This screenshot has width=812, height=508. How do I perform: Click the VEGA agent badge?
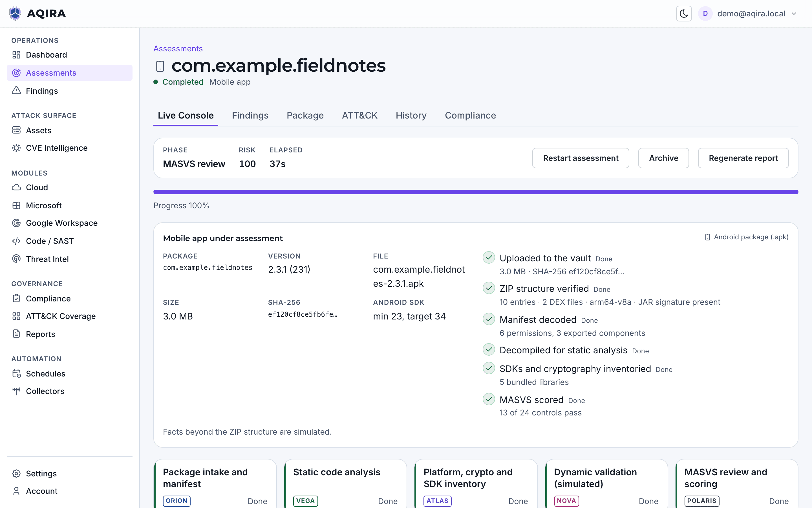point(305,501)
